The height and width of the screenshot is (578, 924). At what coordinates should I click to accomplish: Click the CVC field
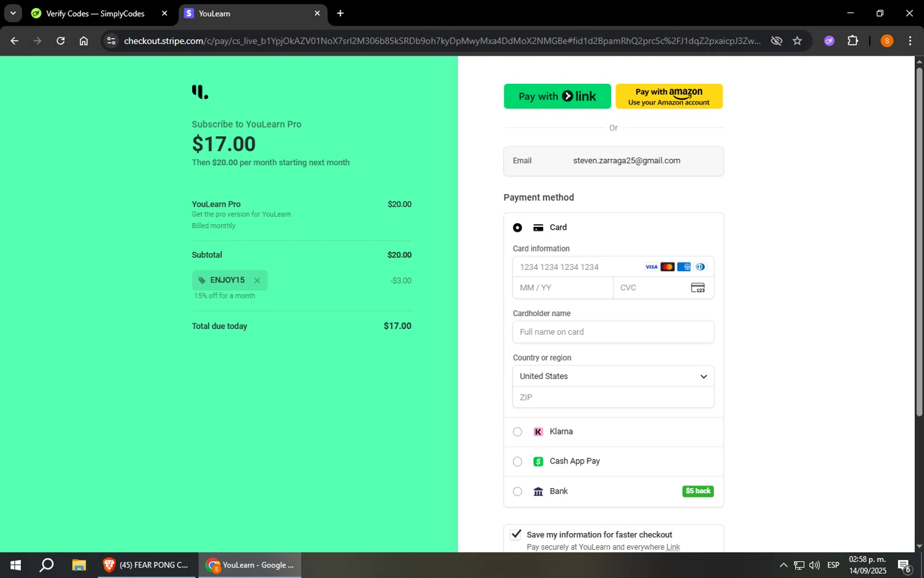click(x=663, y=288)
